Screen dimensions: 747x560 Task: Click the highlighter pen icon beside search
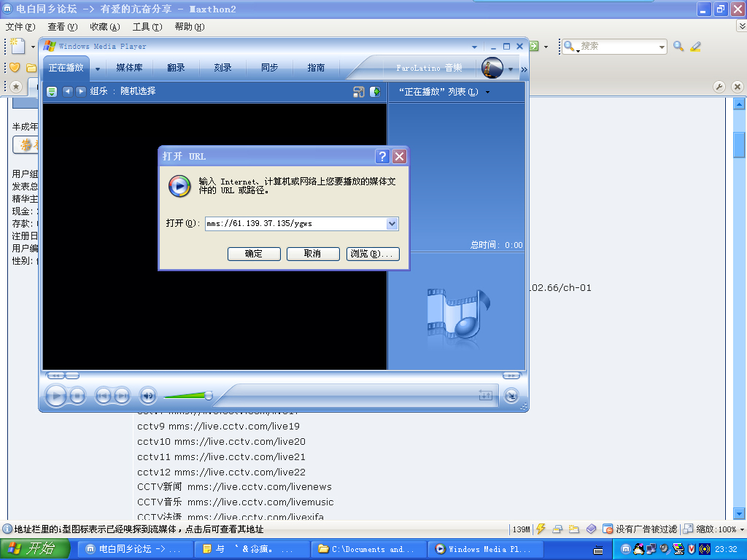pyautogui.click(x=695, y=46)
